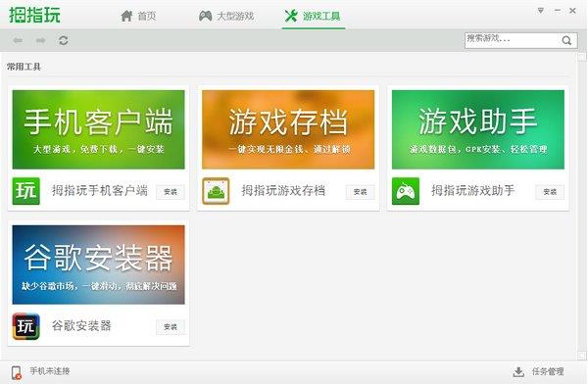Install 谷歌安装器
588x384 pixels.
point(171,327)
